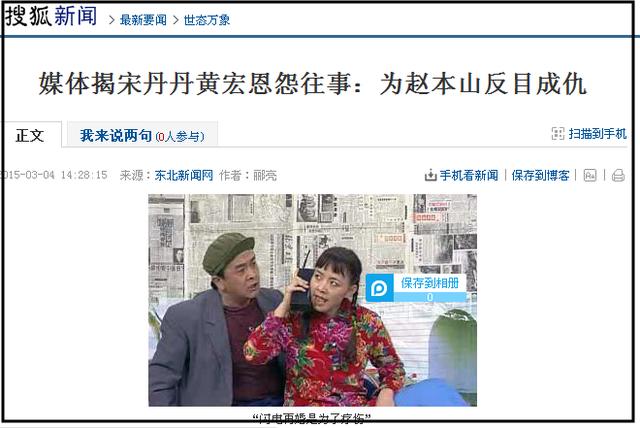Click the 搜狐新闻 logo

pos(51,16)
